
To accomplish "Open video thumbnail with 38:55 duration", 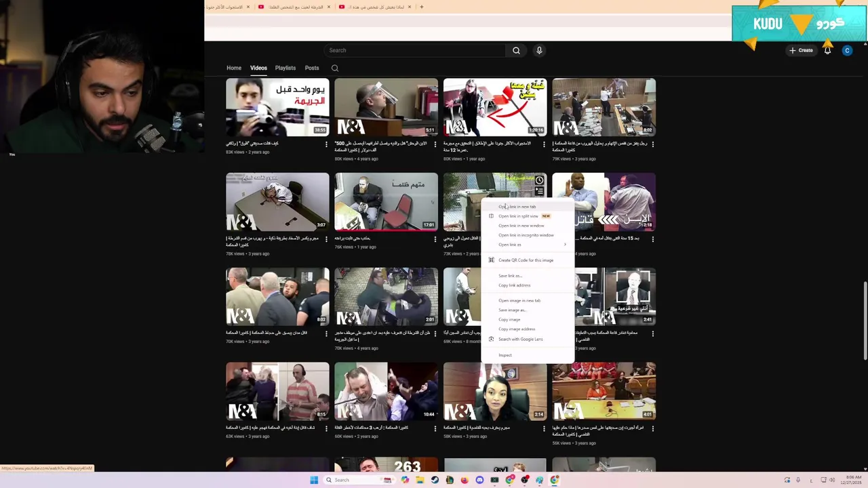I will tap(277, 107).
